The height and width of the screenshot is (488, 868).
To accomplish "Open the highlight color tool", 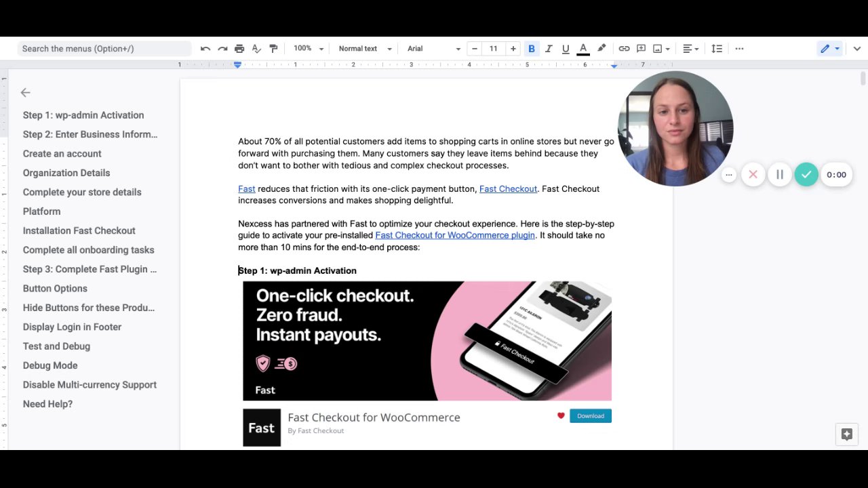I will point(601,49).
